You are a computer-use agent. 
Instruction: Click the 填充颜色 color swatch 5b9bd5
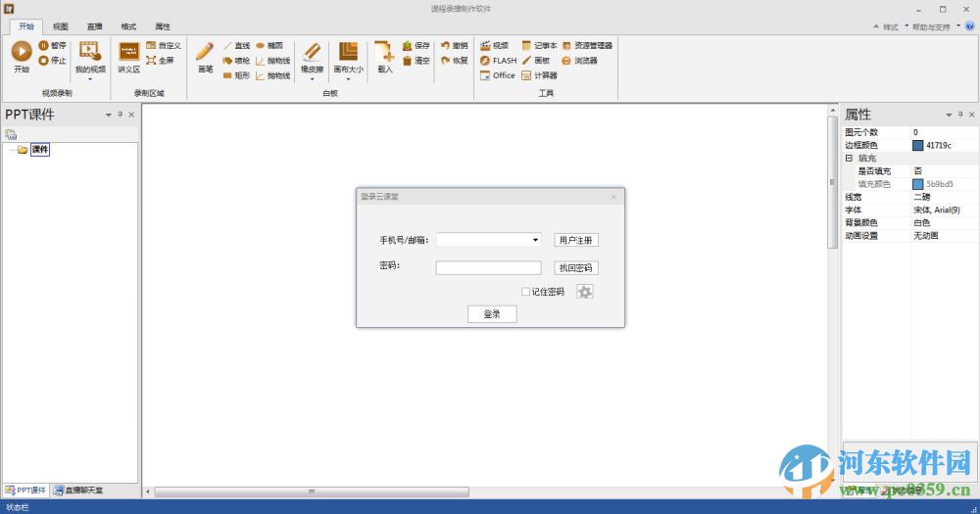917,184
